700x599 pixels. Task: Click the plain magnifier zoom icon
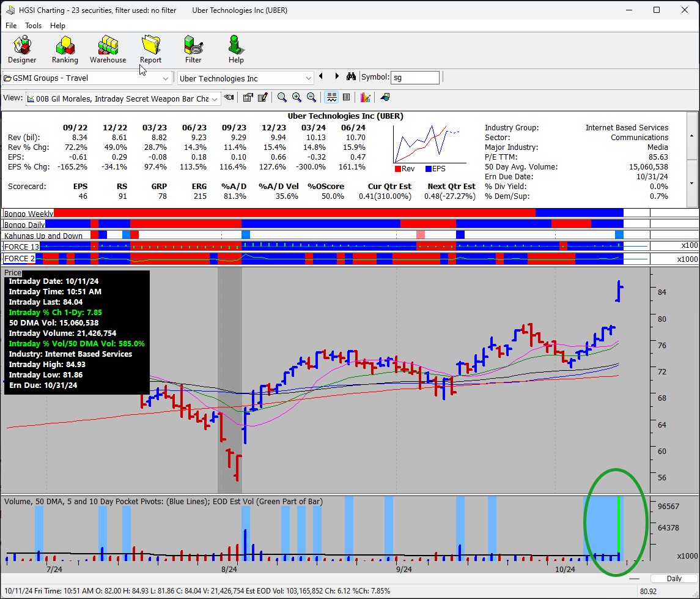coord(282,97)
